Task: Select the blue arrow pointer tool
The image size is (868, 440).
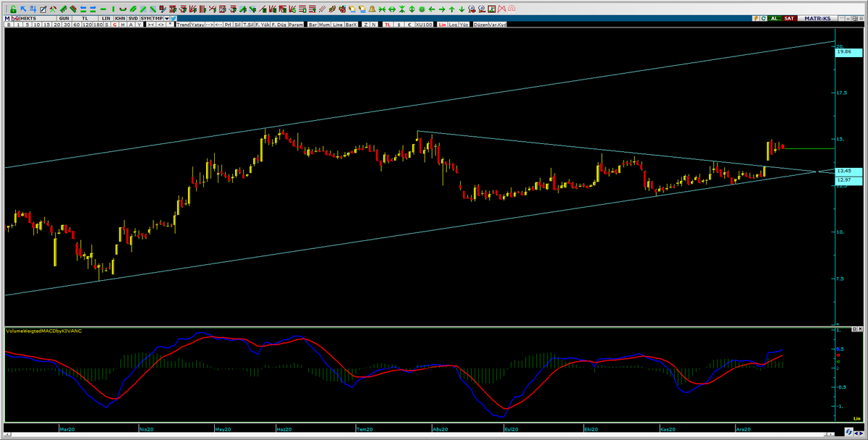Action: [23, 9]
